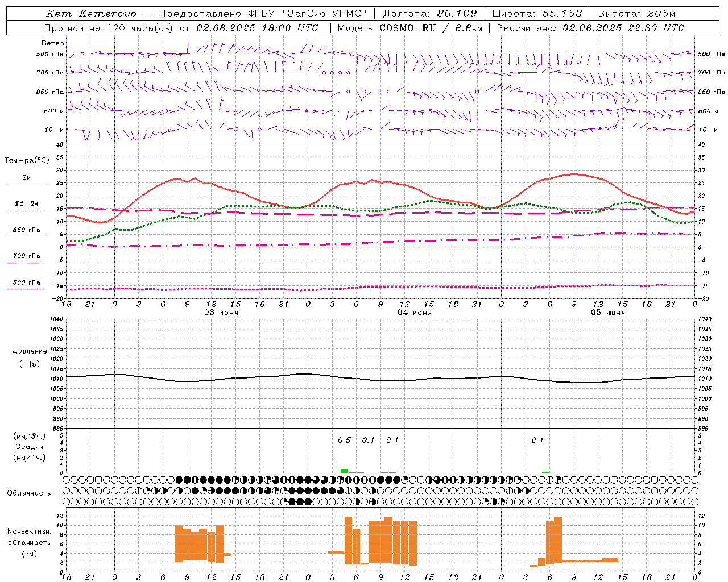Click the Kem_Kemerovo station title
Viewport: 728px width, 582px height.
(x=91, y=14)
